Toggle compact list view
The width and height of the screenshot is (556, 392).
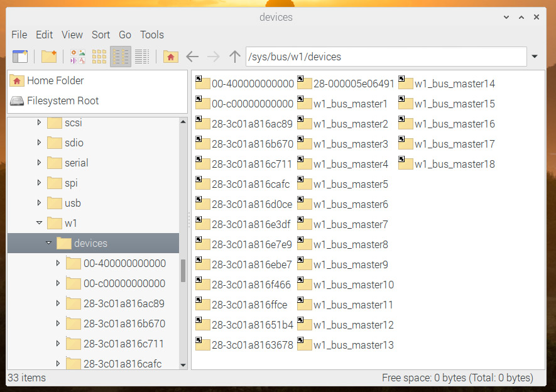pyautogui.click(x=121, y=57)
